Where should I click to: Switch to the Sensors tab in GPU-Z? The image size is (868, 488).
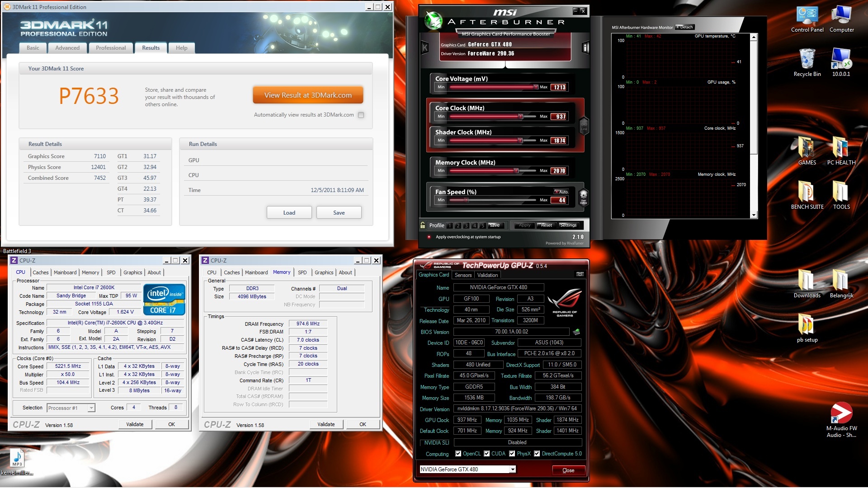[463, 275]
